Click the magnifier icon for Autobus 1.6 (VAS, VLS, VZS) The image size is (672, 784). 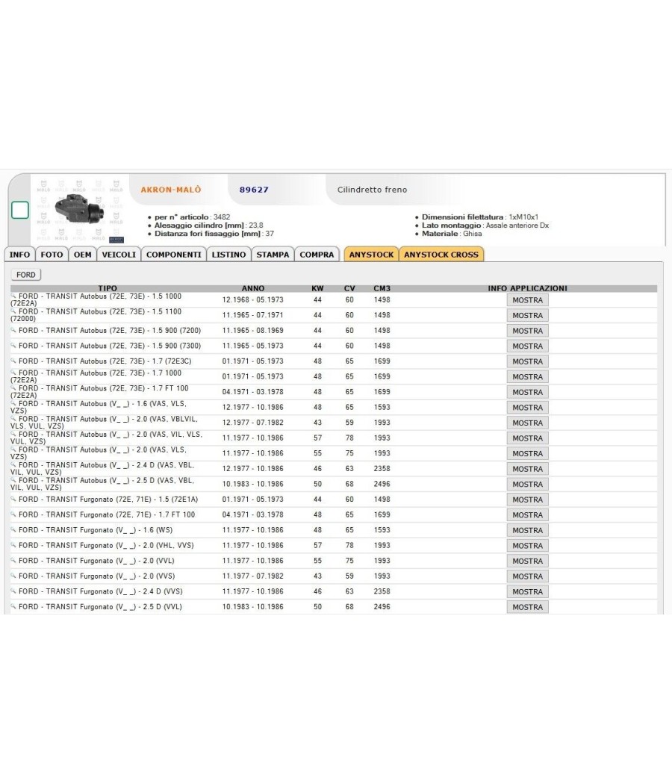pos(13,403)
